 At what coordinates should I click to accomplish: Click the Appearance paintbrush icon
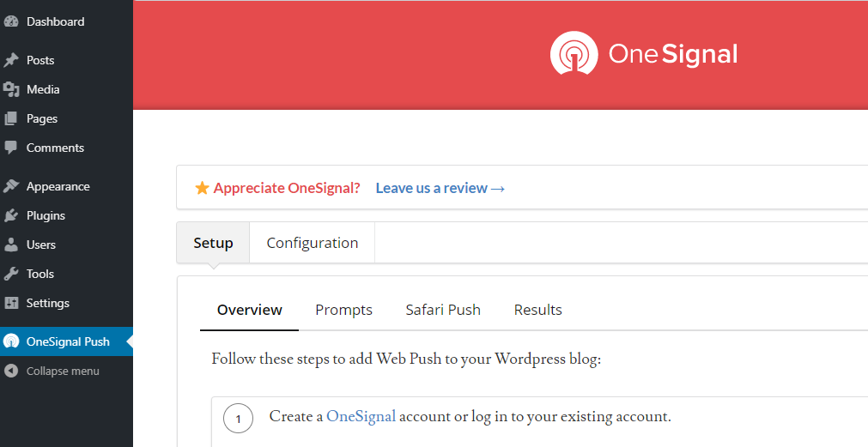coord(11,186)
